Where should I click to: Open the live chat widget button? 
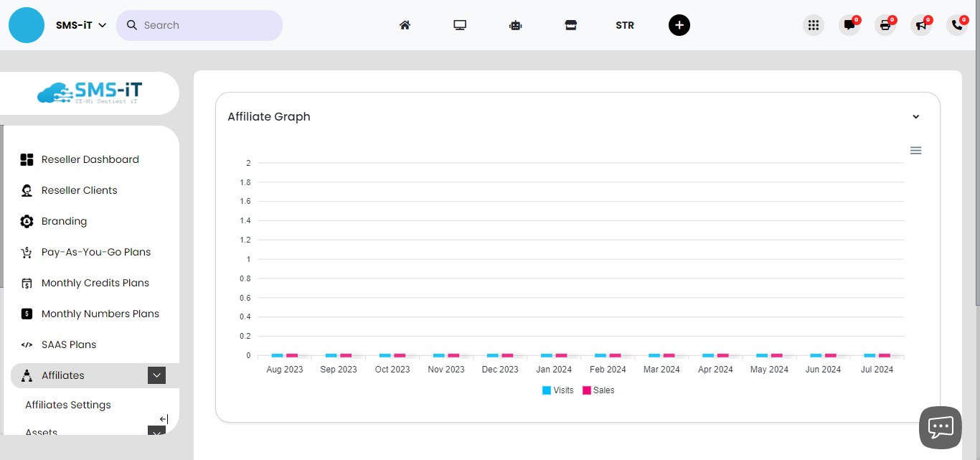[940, 427]
